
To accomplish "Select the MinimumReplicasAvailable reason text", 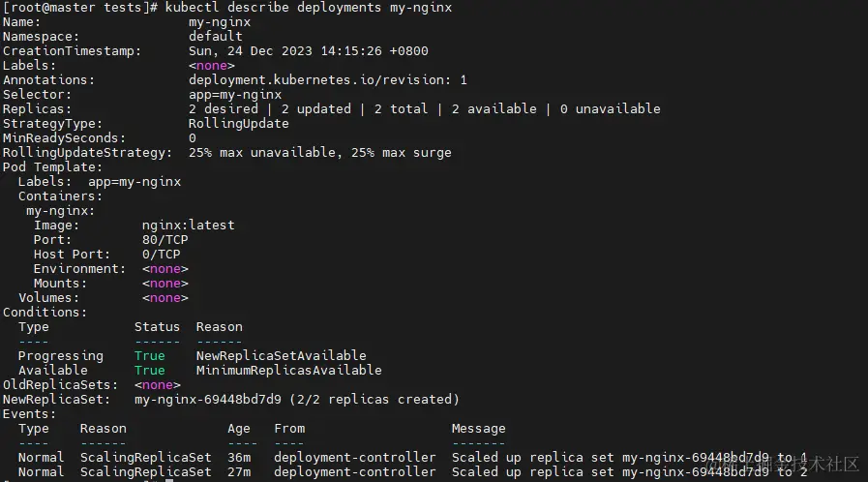I will coord(289,371).
